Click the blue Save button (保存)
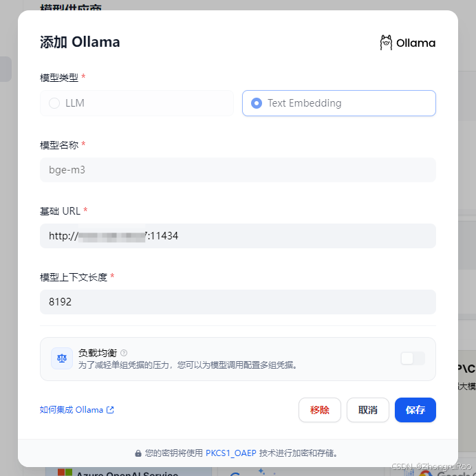This screenshot has width=476, height=476. [415, 410]
